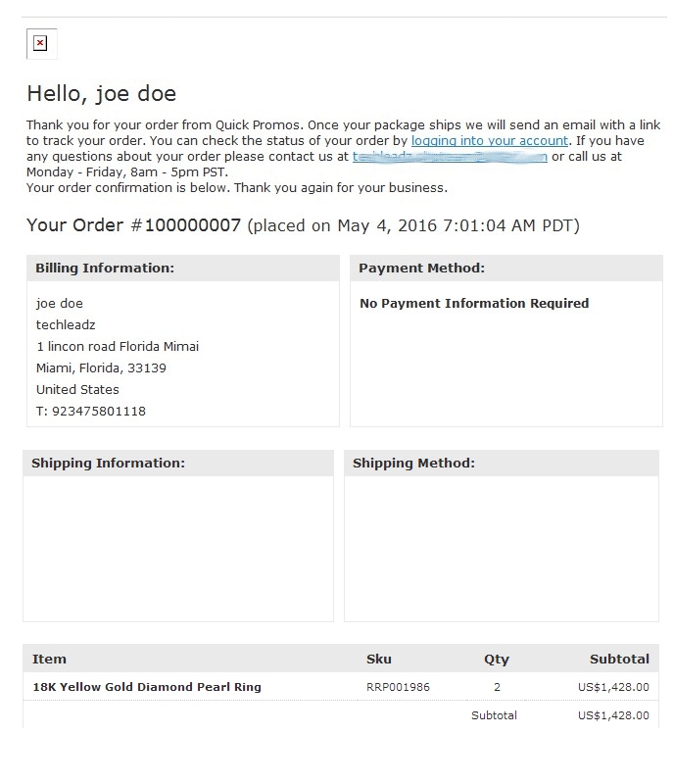Select the order number #100000007

coord(185,225)
